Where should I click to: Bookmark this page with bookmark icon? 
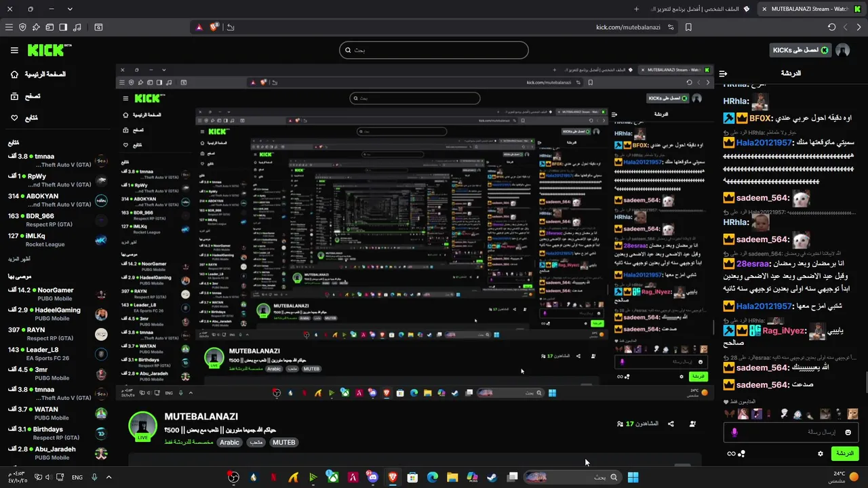[688, 27]
